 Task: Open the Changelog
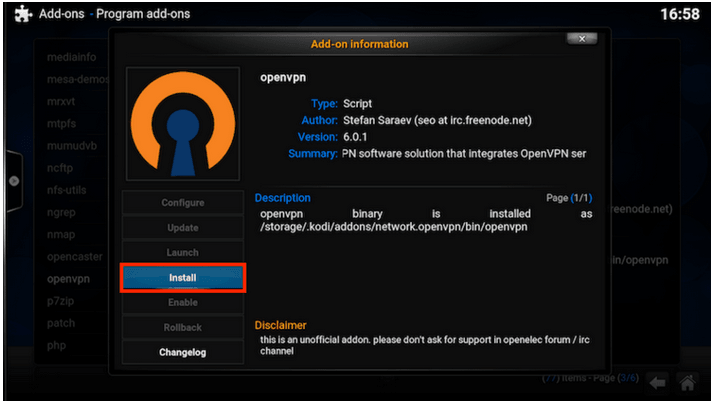[183, 352]
